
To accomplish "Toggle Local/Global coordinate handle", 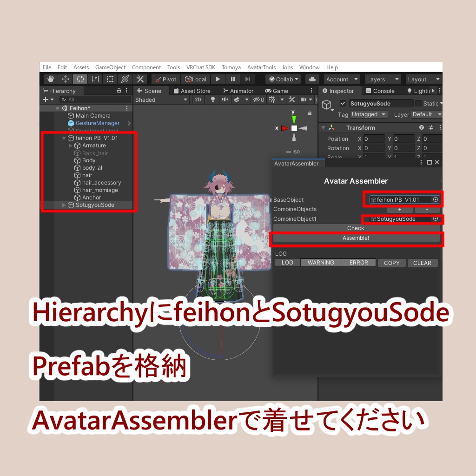I will (x=196, y=79).
